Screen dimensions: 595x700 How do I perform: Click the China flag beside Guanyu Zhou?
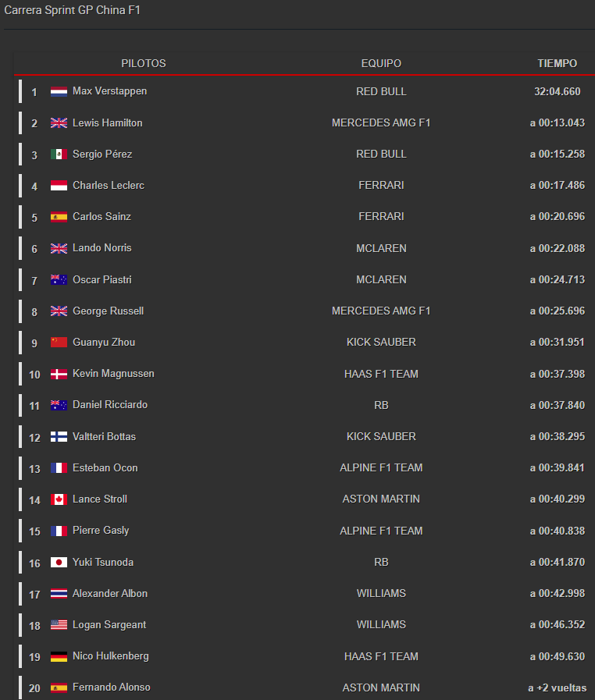(59, 342)
